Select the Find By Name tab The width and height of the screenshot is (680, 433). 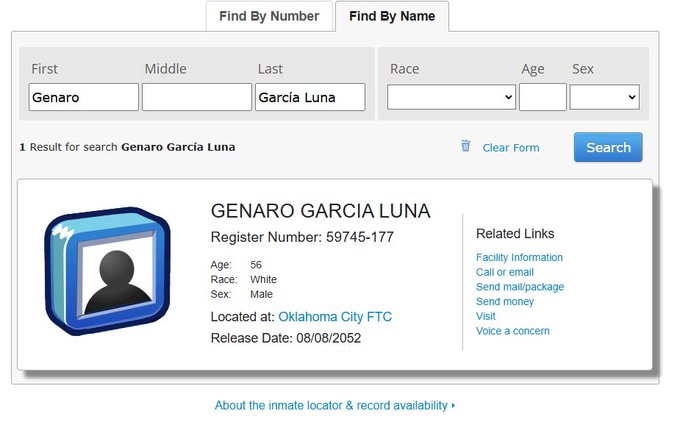point(391,16)
